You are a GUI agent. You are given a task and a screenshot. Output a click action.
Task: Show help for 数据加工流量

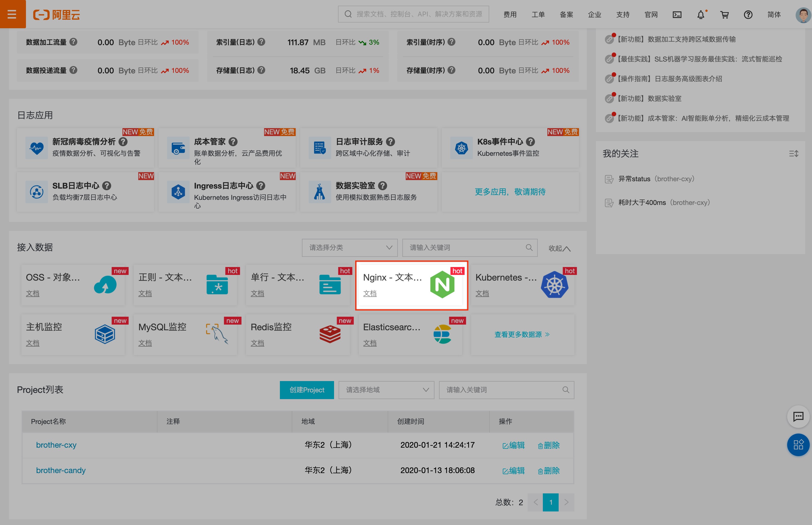click(x=73, y=41)
